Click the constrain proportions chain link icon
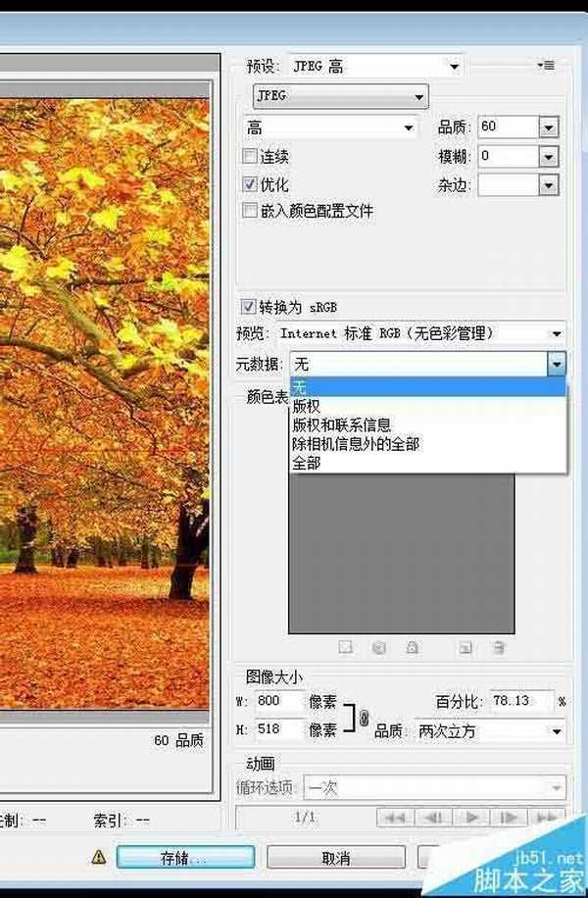Viewport: 588px width, 898px height. pyautogui.click(x=364, y=718)
